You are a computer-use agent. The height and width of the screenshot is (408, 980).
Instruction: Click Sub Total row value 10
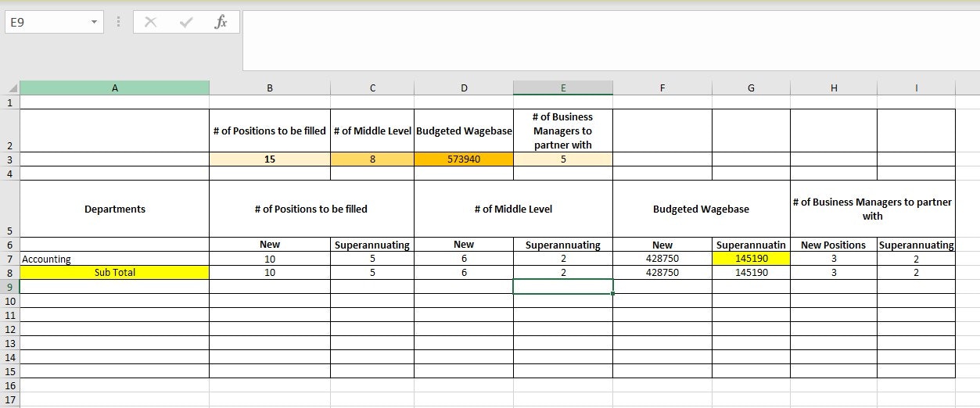click(x=270, y=273)
